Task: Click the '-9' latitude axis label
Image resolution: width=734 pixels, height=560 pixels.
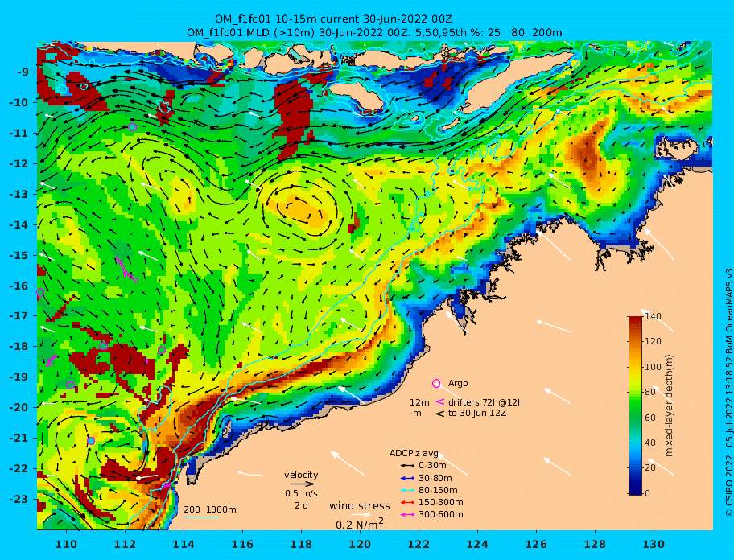Action: point(23,72)
